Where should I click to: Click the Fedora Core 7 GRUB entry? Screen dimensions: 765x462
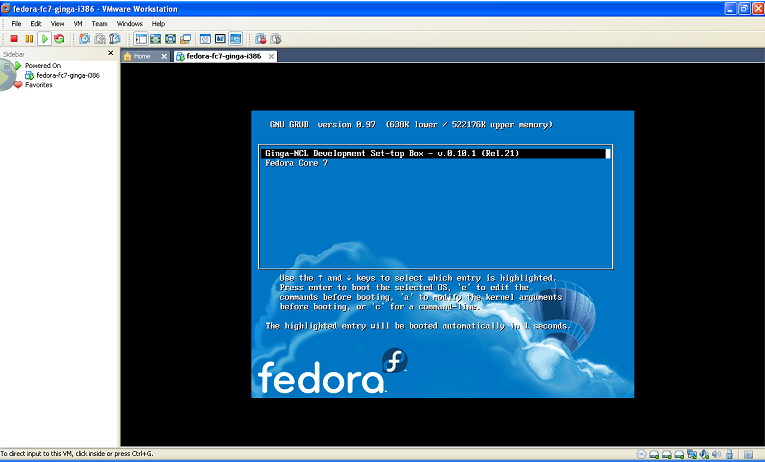click(296, 163)
